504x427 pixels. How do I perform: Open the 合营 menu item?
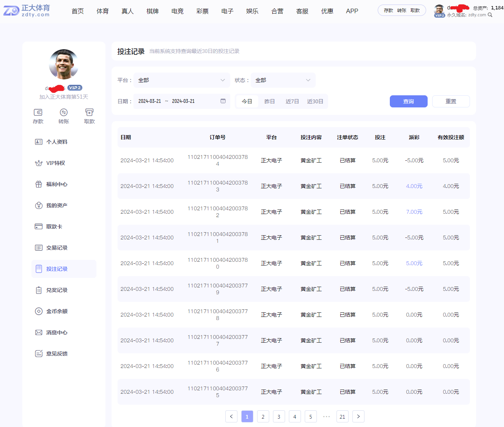277,11
